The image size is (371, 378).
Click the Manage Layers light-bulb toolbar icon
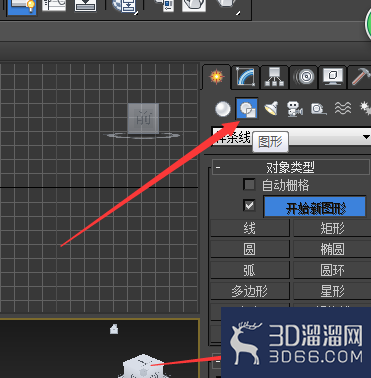coord(22,7)
